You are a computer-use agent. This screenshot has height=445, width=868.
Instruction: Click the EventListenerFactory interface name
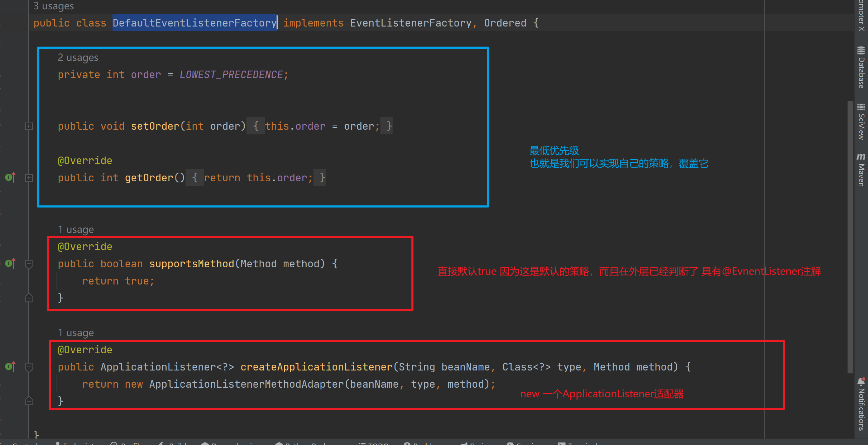click(411, 23)
